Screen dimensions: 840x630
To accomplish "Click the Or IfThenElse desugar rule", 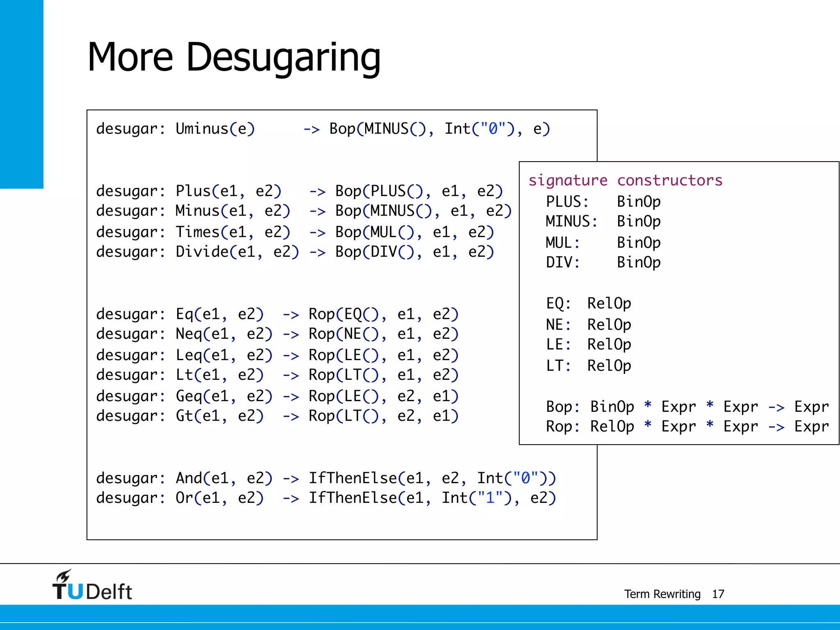I will [326, 498].
